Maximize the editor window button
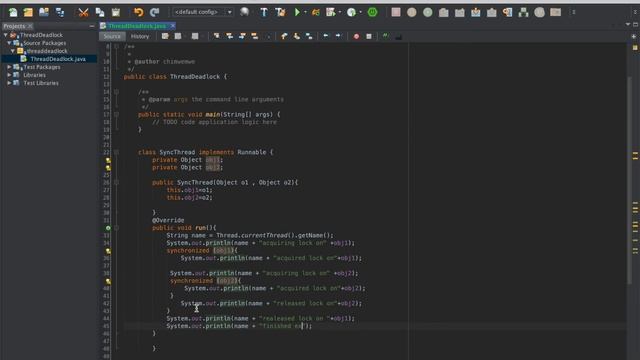 pos(636,25)
